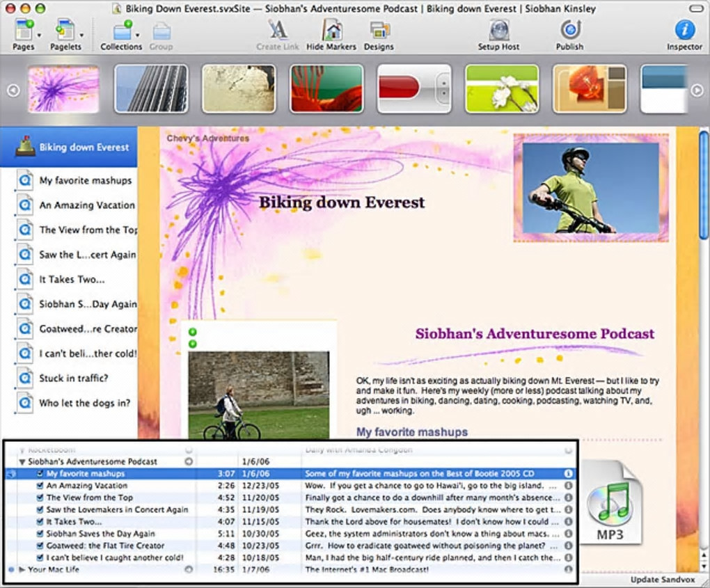Viewport: 710px width, 588px height.
Task: Click My favorite mashups heading link
Action: pyautogui.click(x=411, y=432)
